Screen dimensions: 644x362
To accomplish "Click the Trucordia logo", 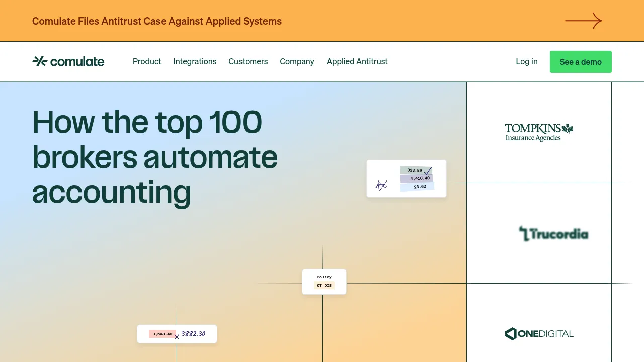I will pyautogui.click(x=553, y=234).
